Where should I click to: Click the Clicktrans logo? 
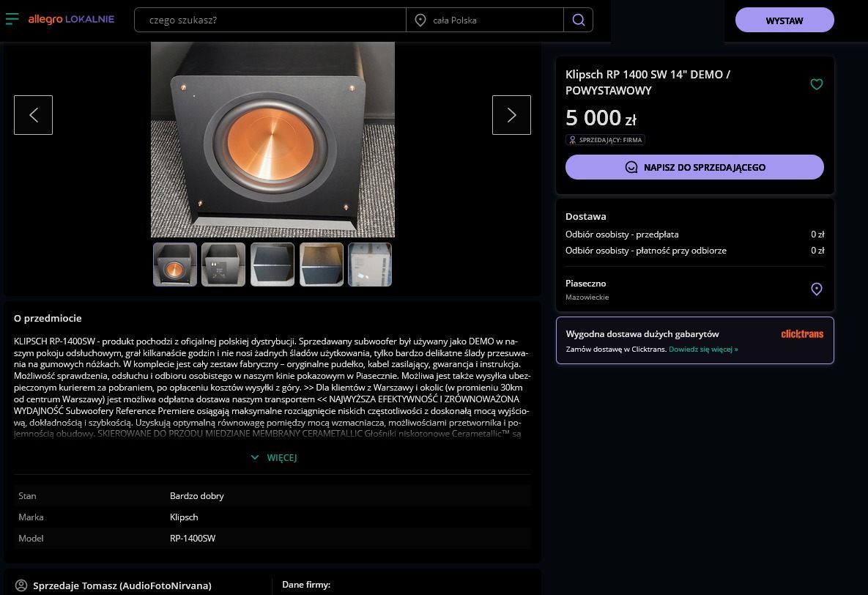(802, 334)
